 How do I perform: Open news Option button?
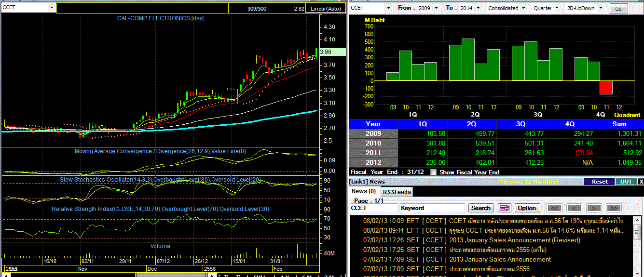pyautogui.click(x=527, y=208)
